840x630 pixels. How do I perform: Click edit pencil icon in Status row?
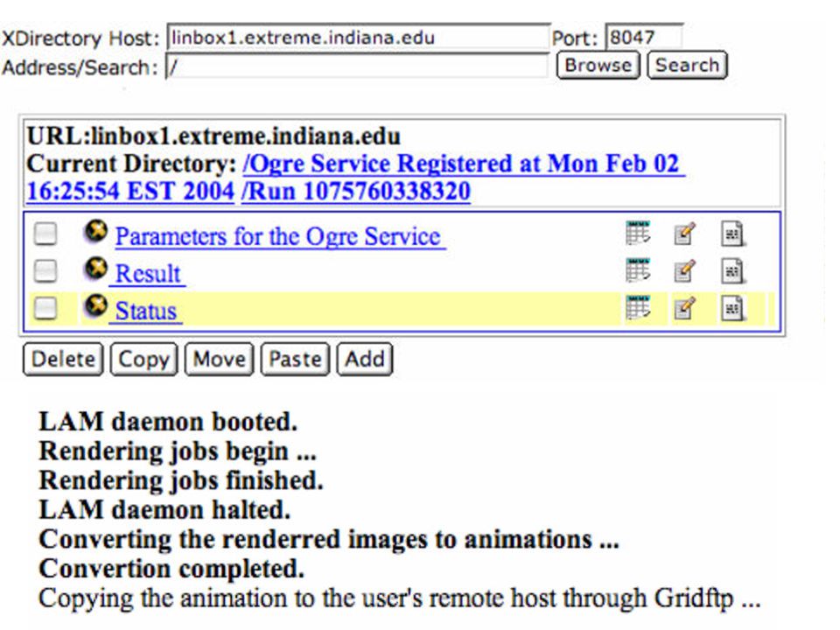point(684,309)
